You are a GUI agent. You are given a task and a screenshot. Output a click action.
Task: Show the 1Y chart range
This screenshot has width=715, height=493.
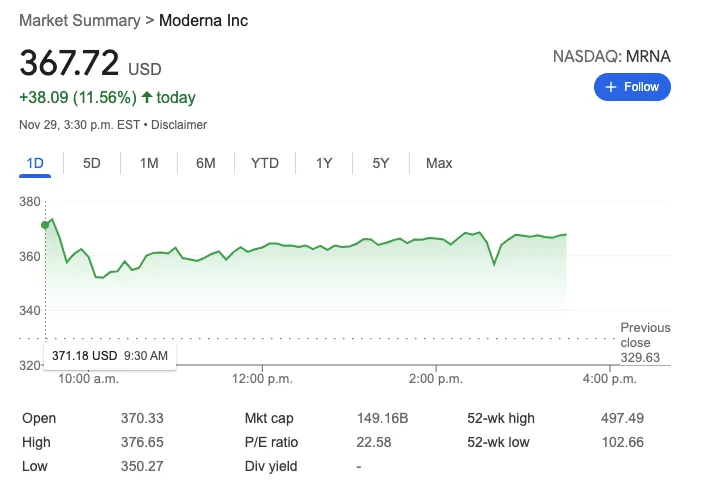point(324,163)
